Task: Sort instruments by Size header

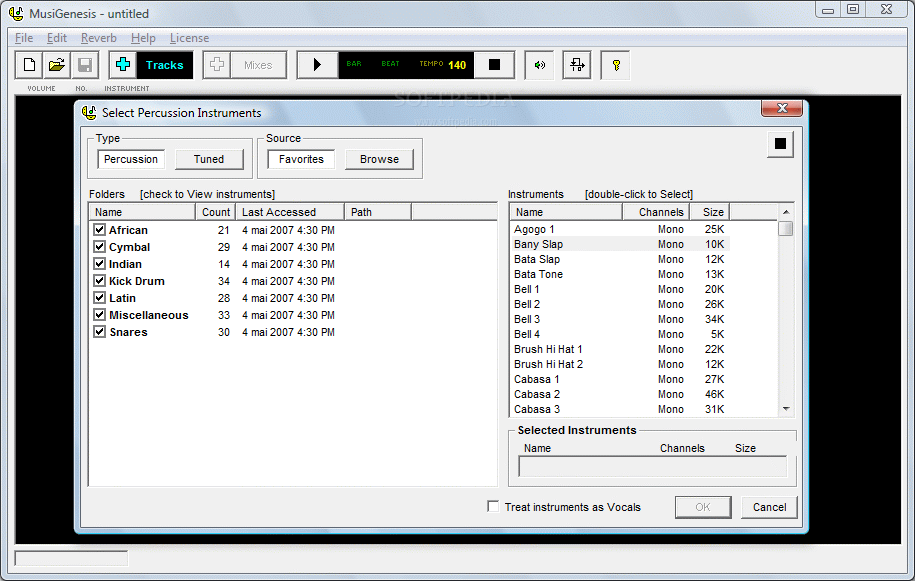Action: 710,212
